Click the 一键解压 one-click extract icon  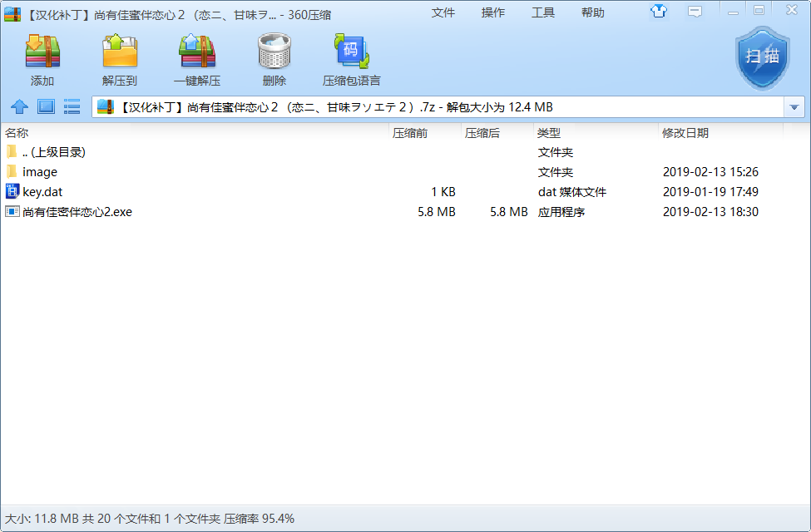click(x=197, y=52)
